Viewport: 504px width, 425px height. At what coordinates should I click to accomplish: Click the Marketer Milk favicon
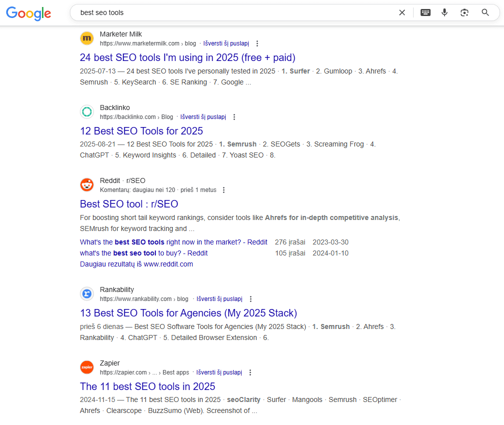click(x=87, y=38)
